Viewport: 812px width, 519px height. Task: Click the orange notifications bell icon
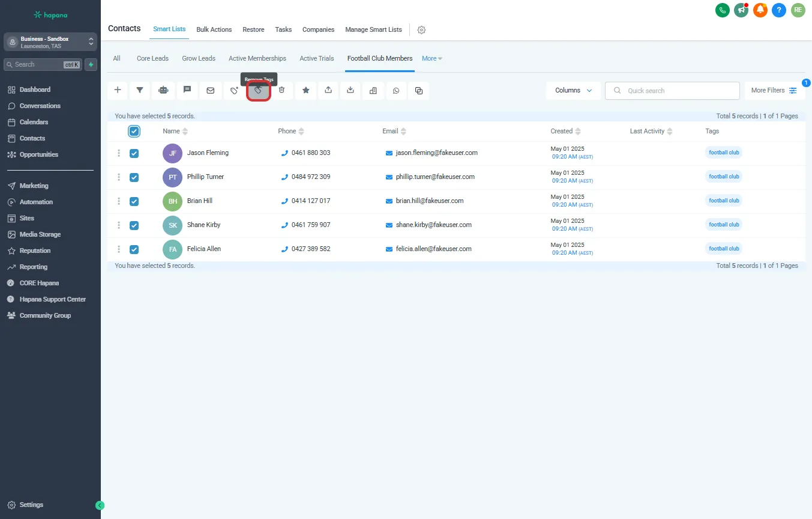(760, 10)
